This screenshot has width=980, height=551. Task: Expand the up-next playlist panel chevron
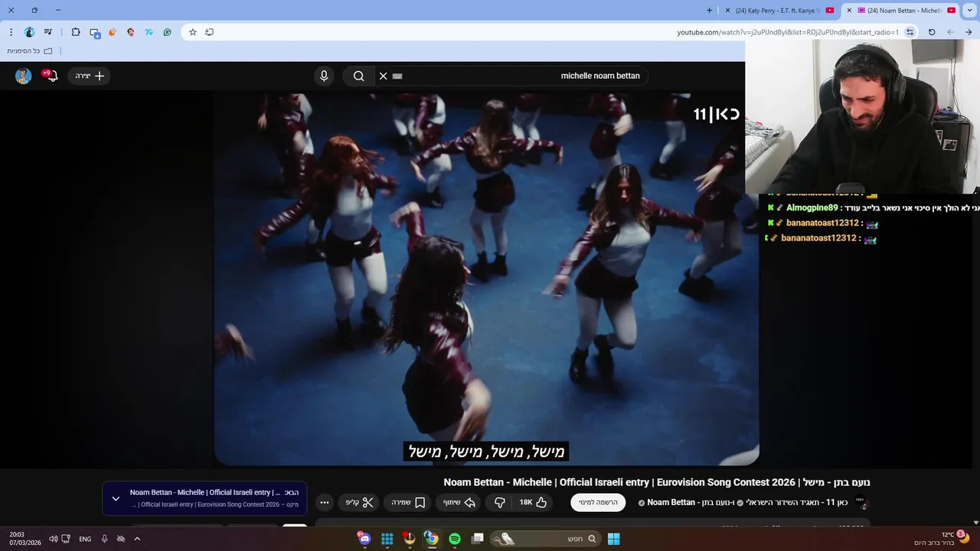(x=116, y=498)
